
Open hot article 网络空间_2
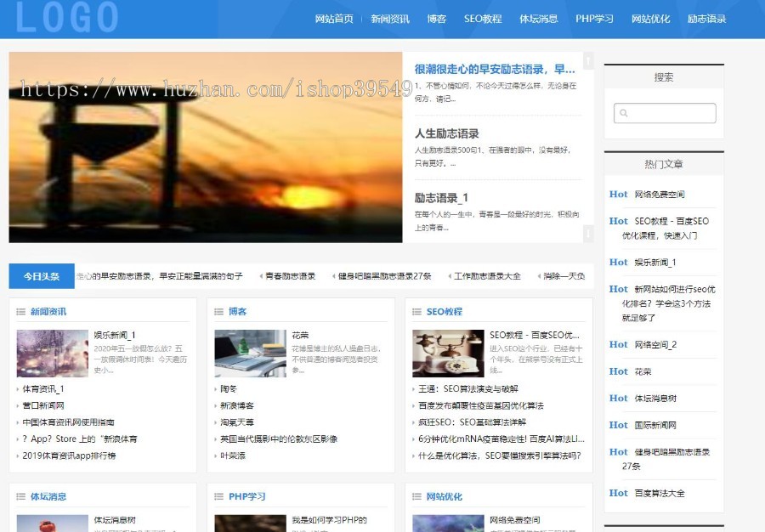pos(655,345)
